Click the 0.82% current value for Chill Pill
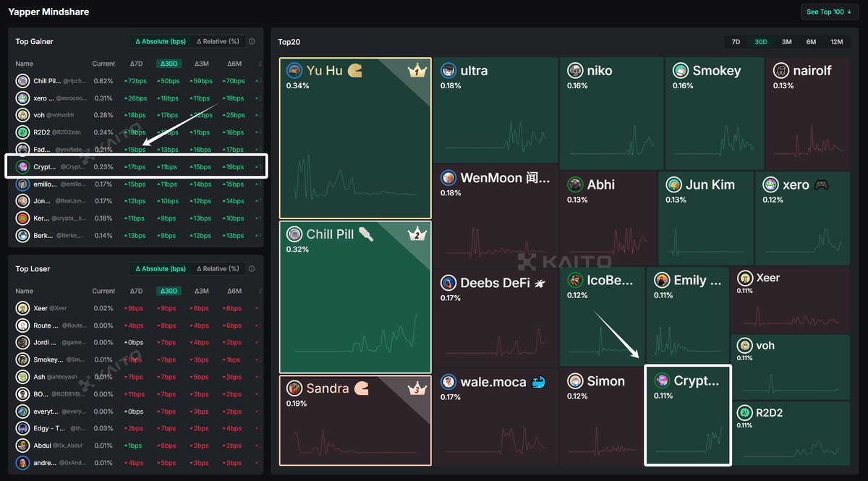The height and width of the screenshot is (481, 868). 103,81
